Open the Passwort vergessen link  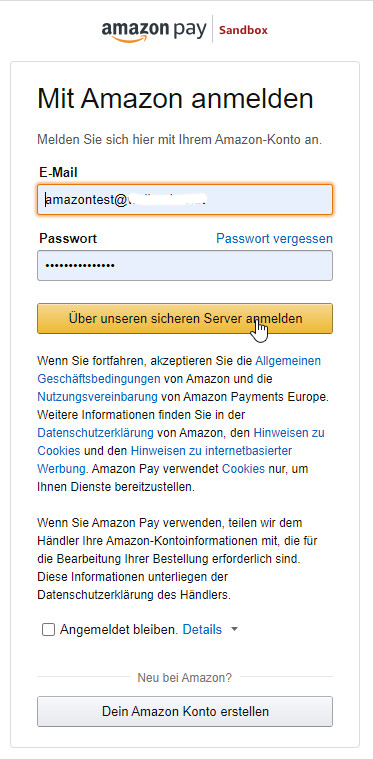(274, 239)
